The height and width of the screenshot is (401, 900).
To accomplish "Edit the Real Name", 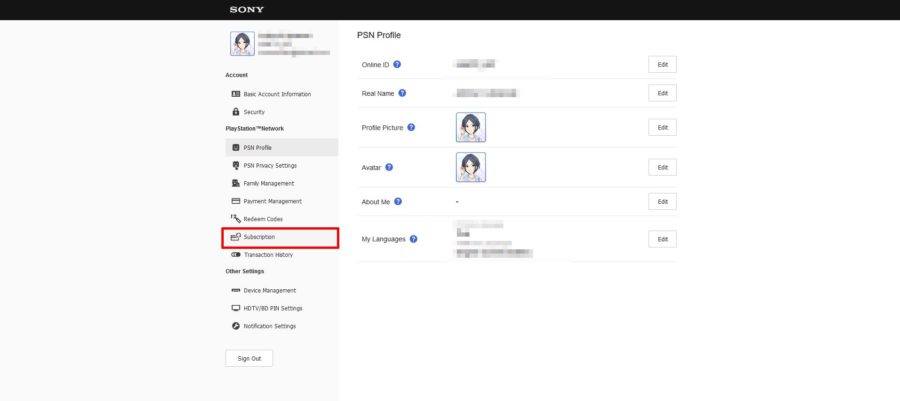I will point(662,93).
